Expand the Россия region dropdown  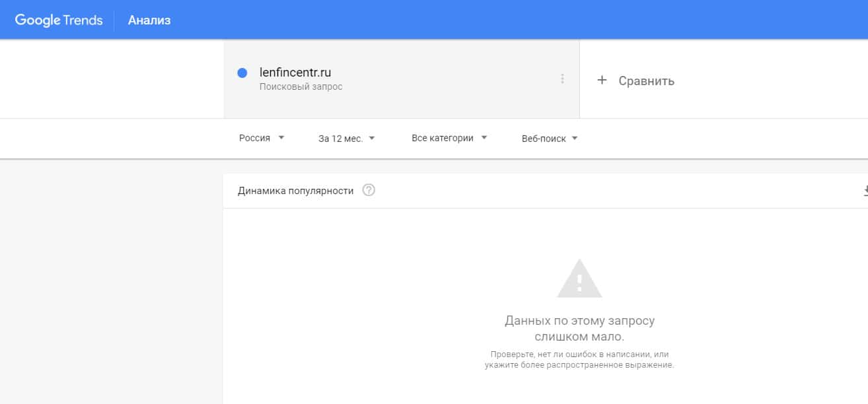[x=262, y=138]
